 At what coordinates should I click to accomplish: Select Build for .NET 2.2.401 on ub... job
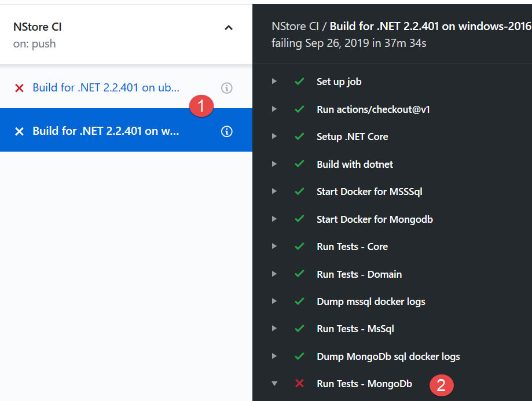tap(106, 87)
